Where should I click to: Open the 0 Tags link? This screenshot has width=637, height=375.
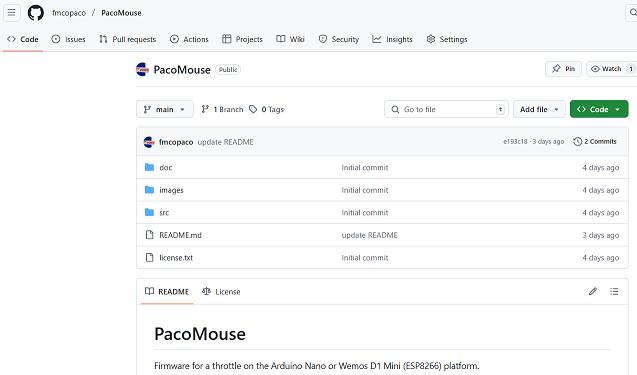(x=266, y=109)
